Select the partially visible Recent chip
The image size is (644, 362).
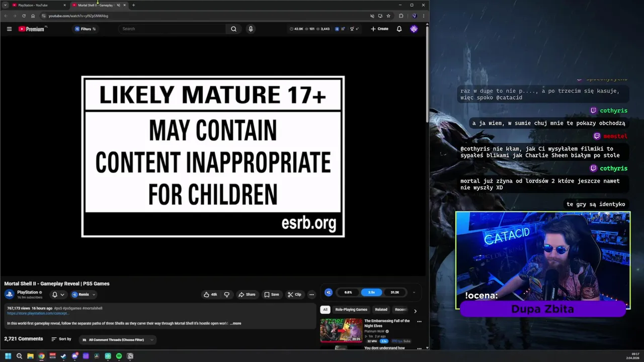click(x=400, y=310)
